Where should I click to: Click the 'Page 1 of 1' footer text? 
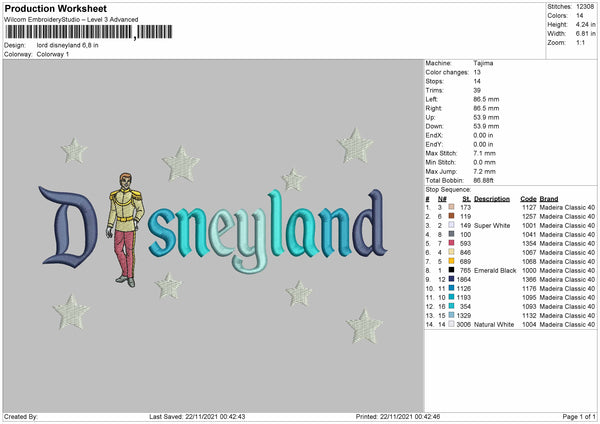[579, 417]
